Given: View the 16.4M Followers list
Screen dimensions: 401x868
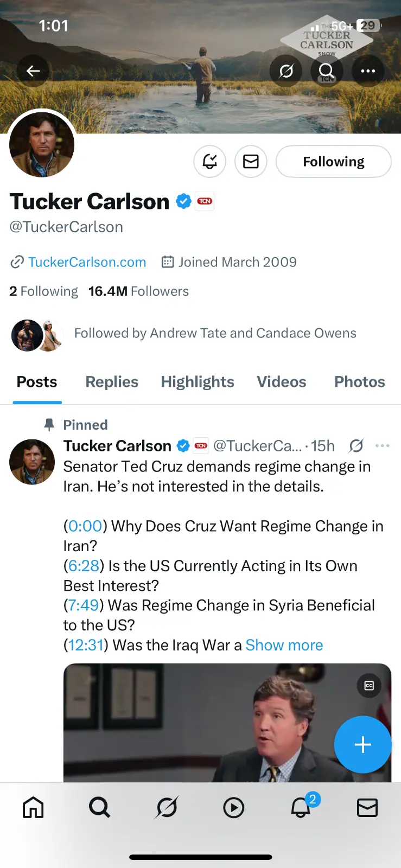Looking at the screenshot, I should pyautogui.click(x=138, y=291).
